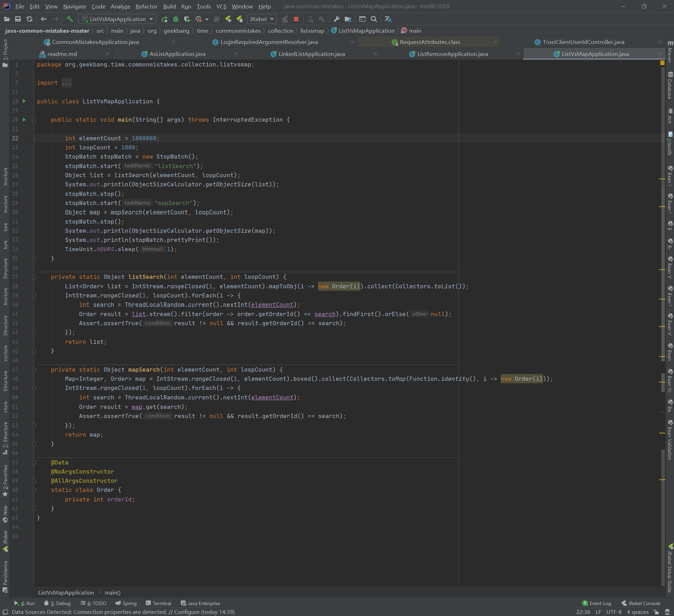Image resolution: width=674 pixels, height=616 pixels.
Task: Click the translate icon in the toolbar
Action: pyautogui.click(x=388, y=19)
